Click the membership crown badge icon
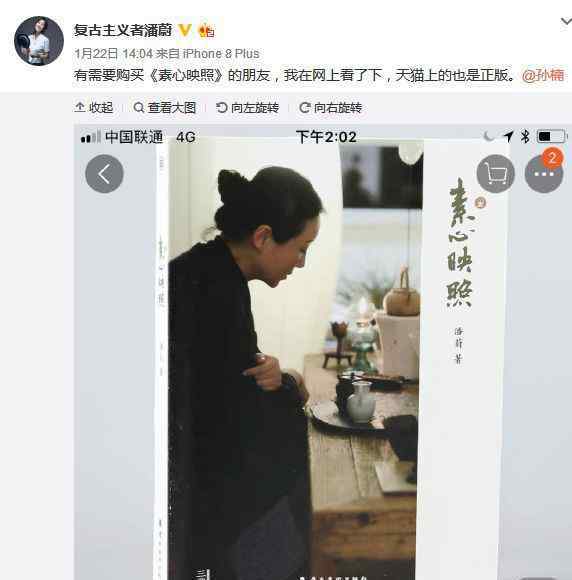Viewport: 572px width, 580px height. point(206,30)
